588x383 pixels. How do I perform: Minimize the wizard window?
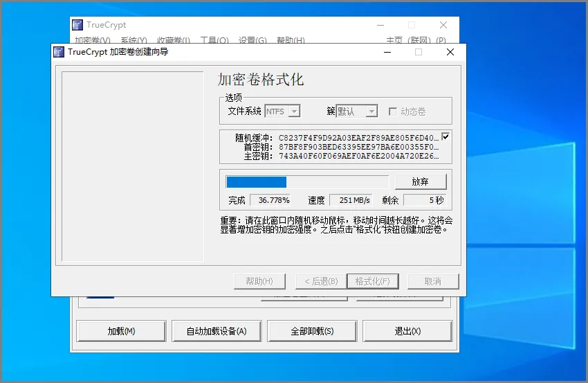pyautogui.click(x=388, y=52)
